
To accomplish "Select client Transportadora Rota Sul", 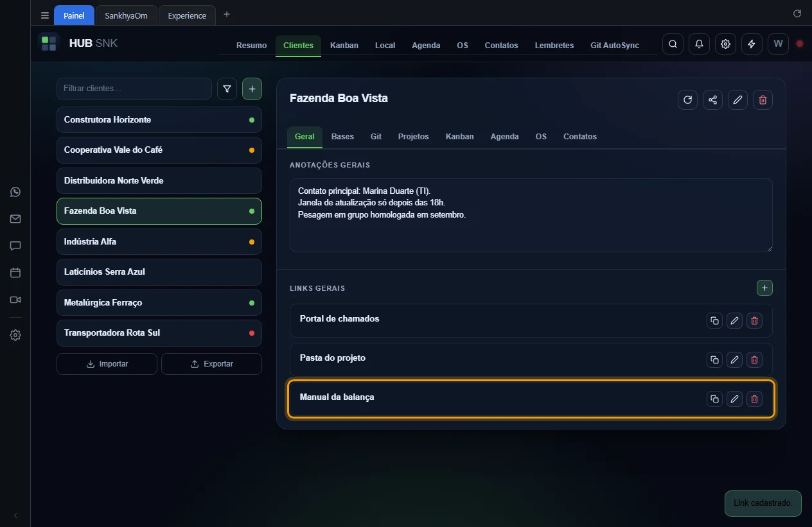I will 159,333.
